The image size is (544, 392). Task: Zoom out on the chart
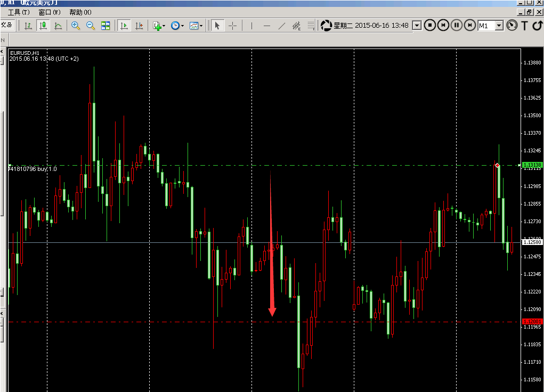[91, 26]
